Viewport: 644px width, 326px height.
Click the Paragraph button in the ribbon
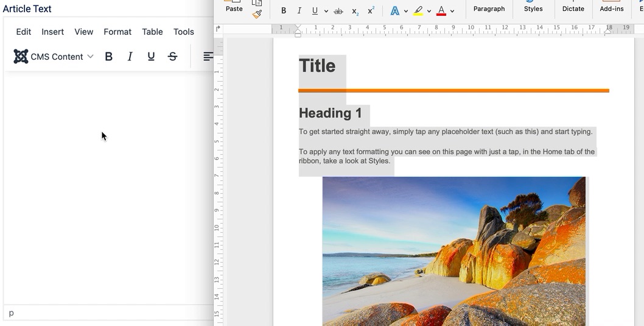[489, 9]
